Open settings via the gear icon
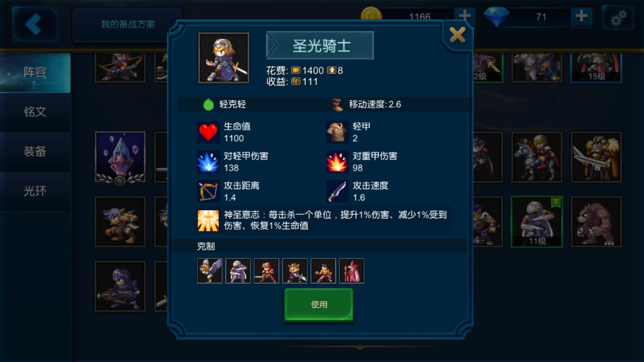This screenshot has width=644, height=362. point(618,18)
